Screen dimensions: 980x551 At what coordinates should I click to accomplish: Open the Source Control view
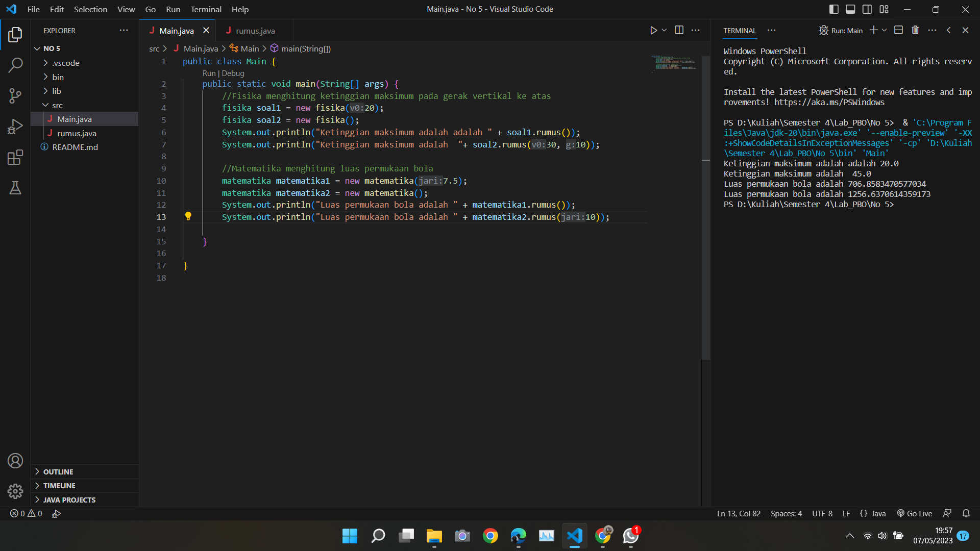tap(15, 96)
